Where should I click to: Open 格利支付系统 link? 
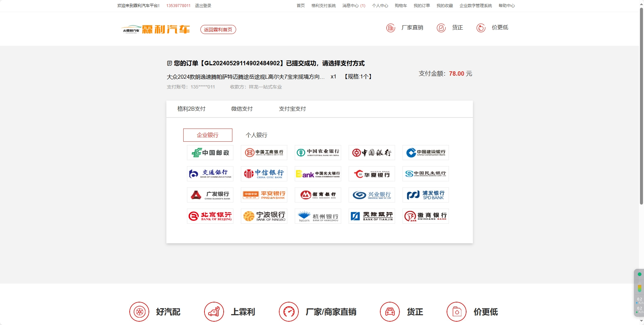[x=324, y=6]
